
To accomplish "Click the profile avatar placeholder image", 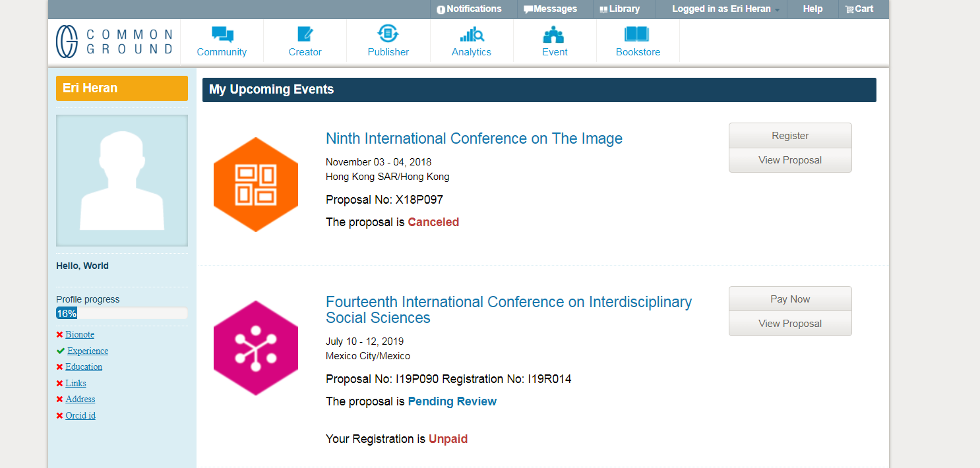I will (x=122, y=181).
